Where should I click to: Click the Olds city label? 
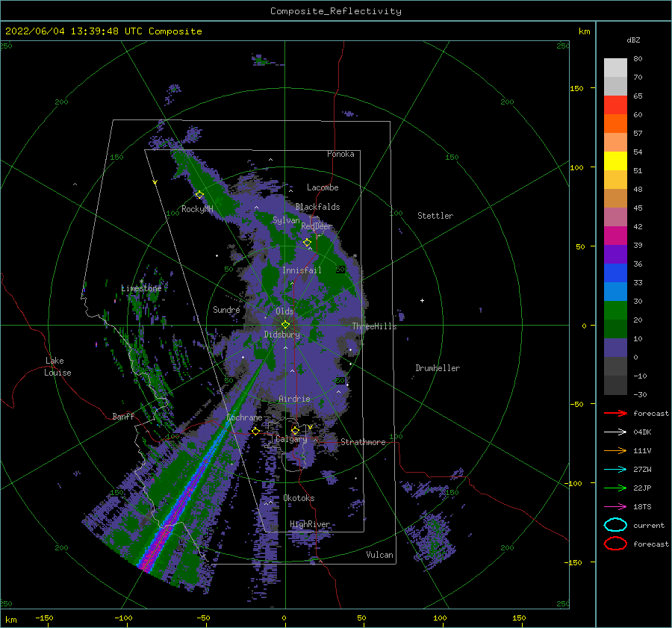[x=284, y=311]
